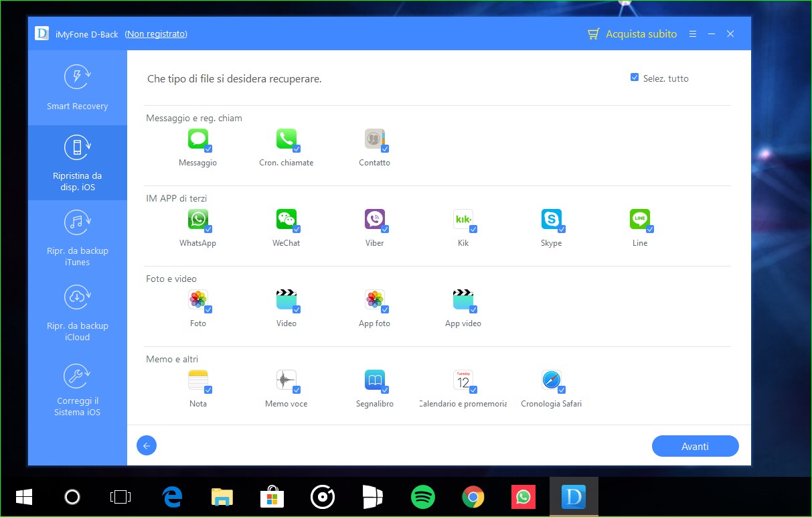Select Ripristina da disp. iOS tab
The image size is (812, 517).
(x=78, y=163)
